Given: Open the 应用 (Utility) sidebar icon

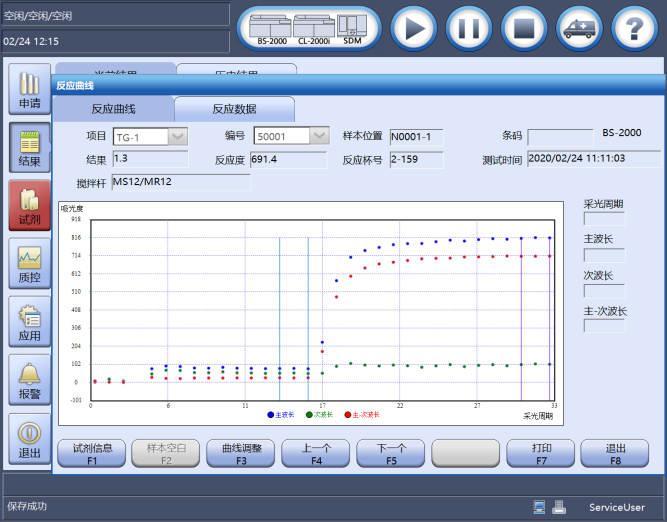Looking at the screenshot, I should click(x=30, y=322).
